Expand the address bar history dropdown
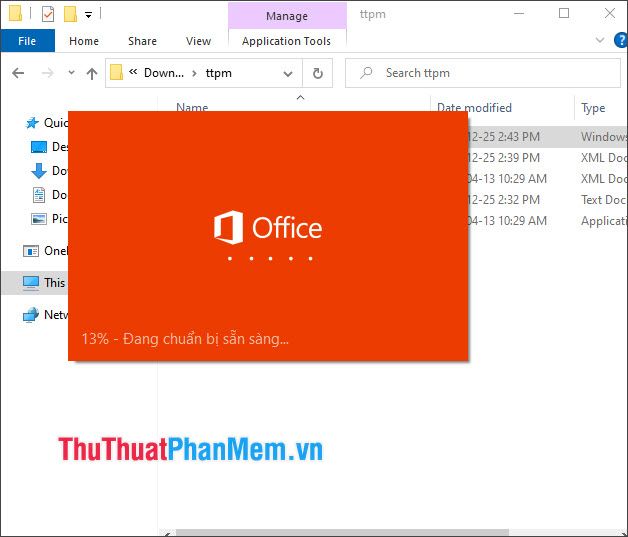This screenshot has width=628, height=537. tap(288, 74)
